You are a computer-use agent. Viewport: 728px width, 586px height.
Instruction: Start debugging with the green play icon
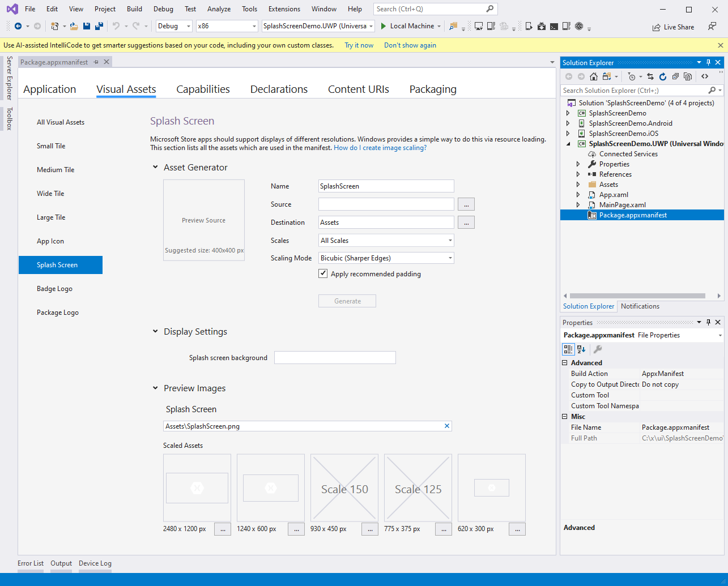click(384, 26)
